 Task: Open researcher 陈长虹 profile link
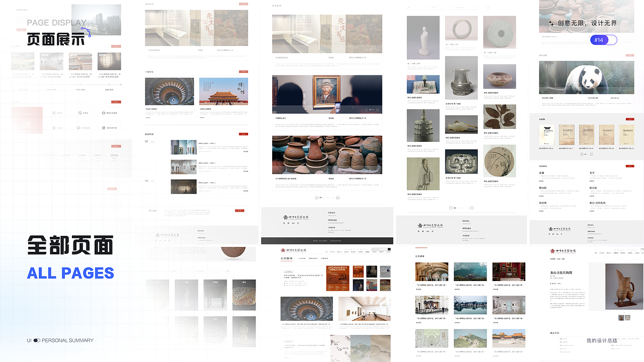click(x=594, y=188)
